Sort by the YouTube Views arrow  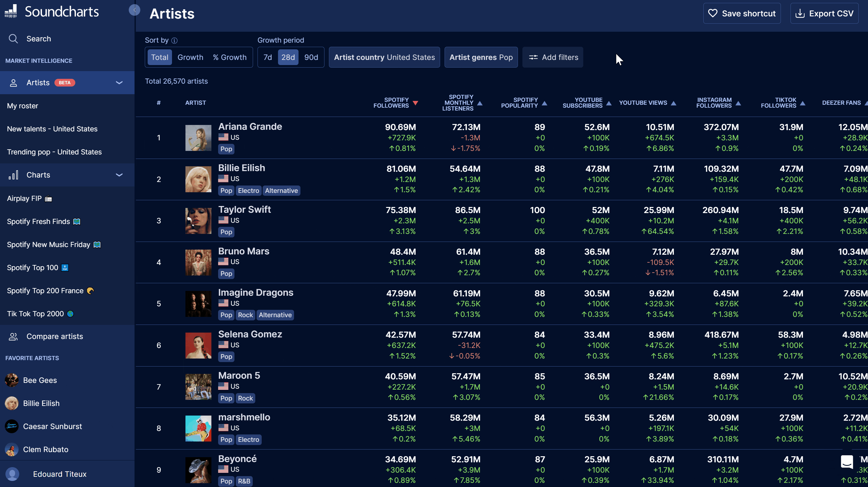(674, 103)
